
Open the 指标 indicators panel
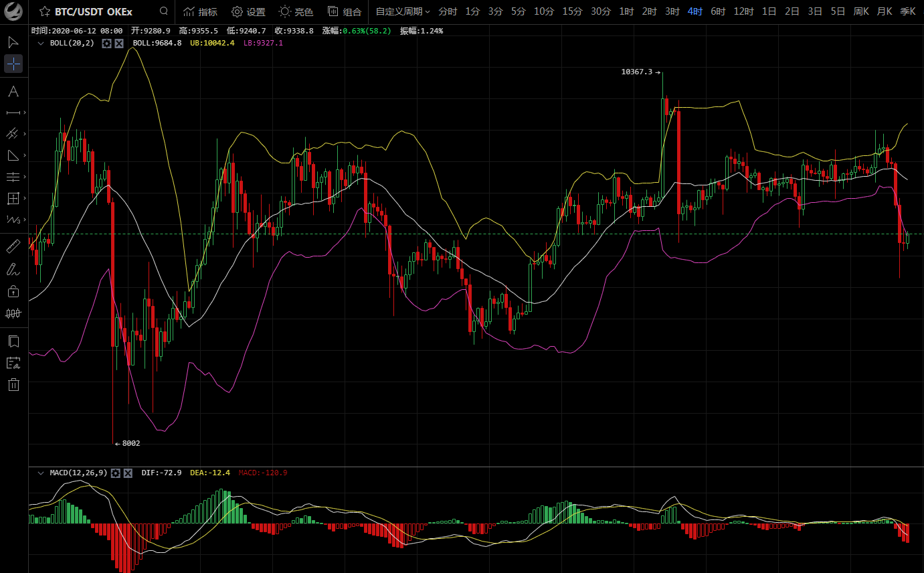tap(200, 11)
